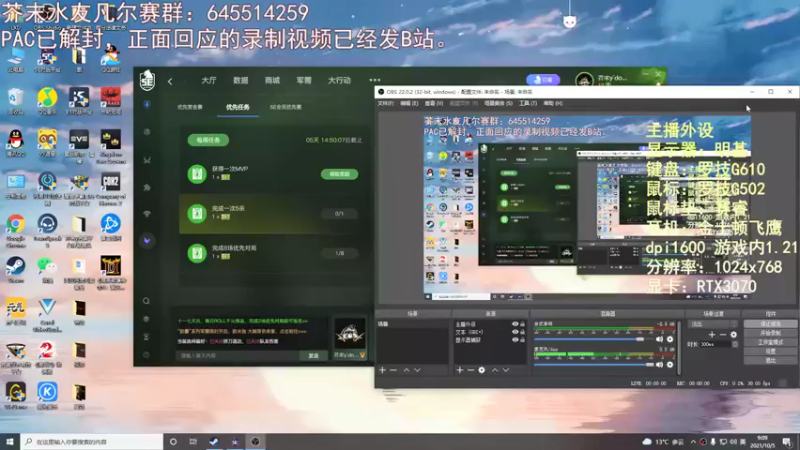The image size is (800, 450).
Task: Remove selected scene with Scenes panel minus
Action: 393,370
